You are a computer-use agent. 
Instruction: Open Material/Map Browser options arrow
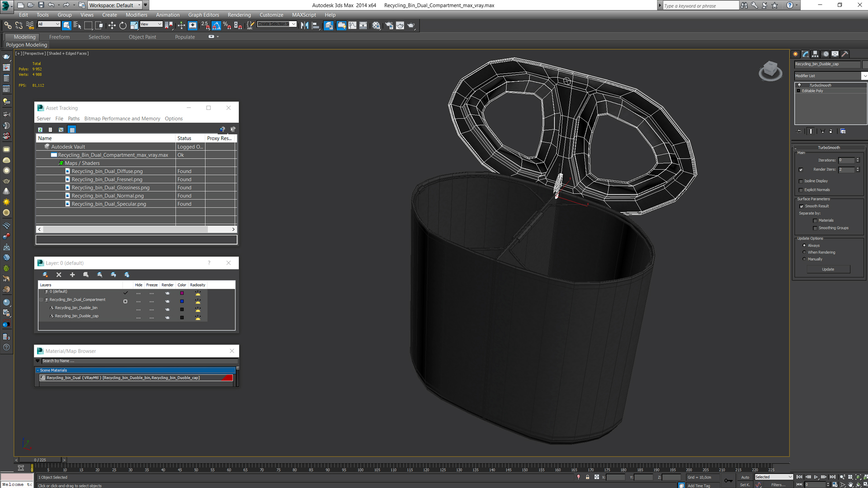[38, 361]
